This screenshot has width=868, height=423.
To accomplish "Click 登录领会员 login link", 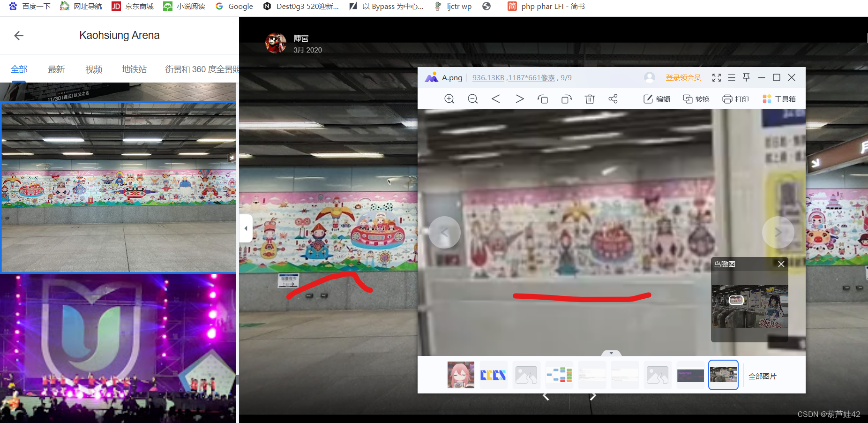I will [x=683, y=78].
